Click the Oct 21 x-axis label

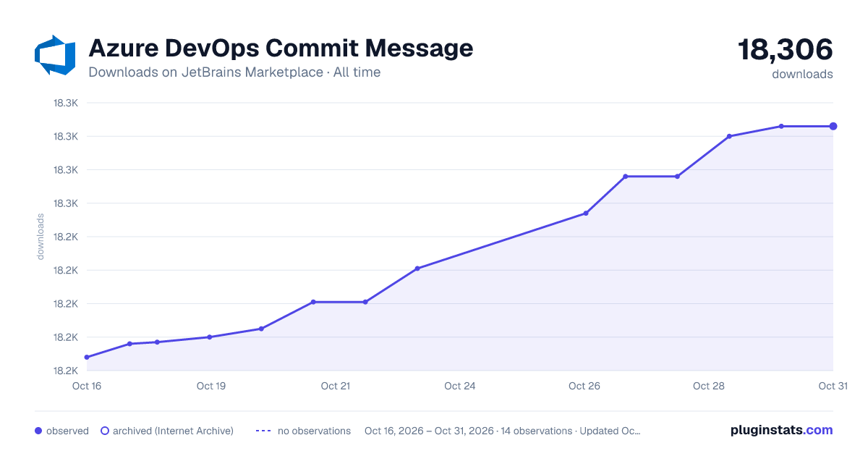(336, 386)
